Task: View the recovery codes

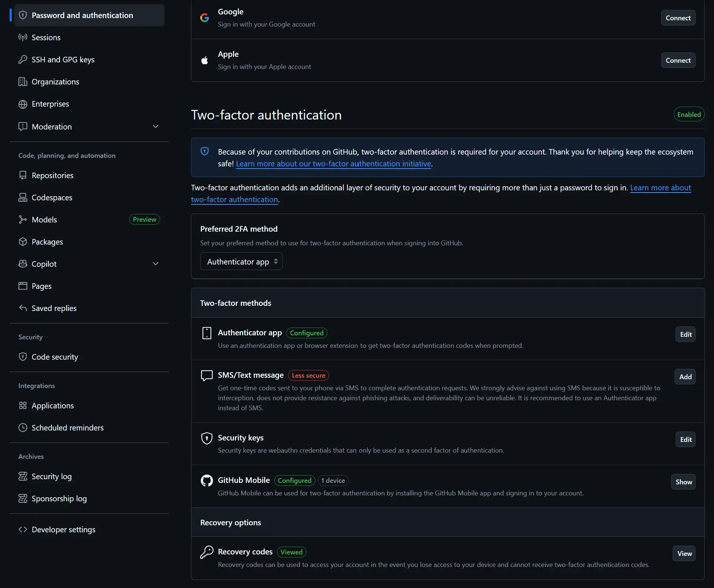Action: tap(684, 554)
